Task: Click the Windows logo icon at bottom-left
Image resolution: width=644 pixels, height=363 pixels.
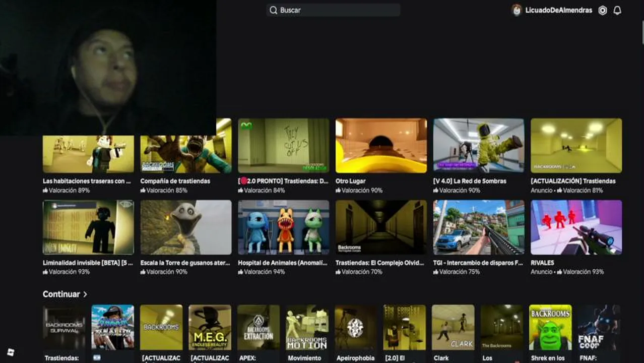Action: pyautogui.click(x=11, y=352)
